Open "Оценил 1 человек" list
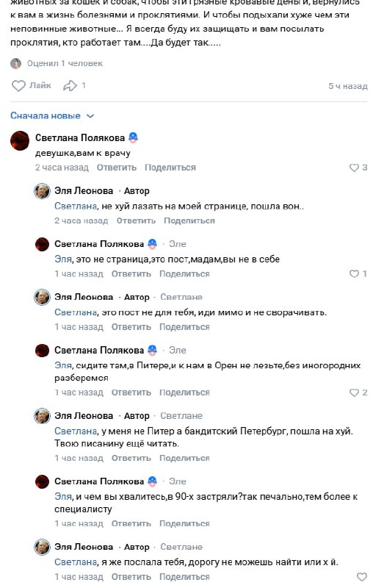The image size is (373, 588). tap(65, 63)
